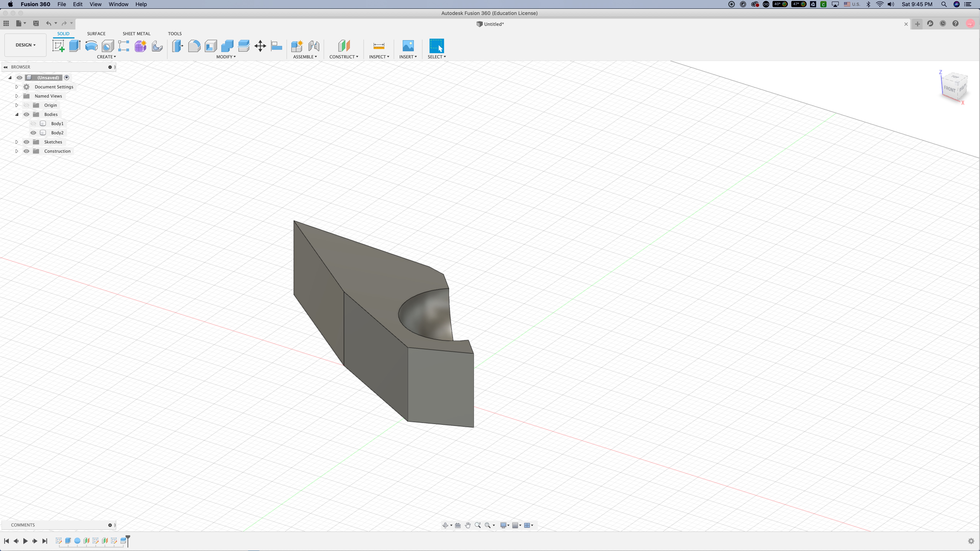
Task: Toggle Sketches folder visibility
Action: point(26,142)
